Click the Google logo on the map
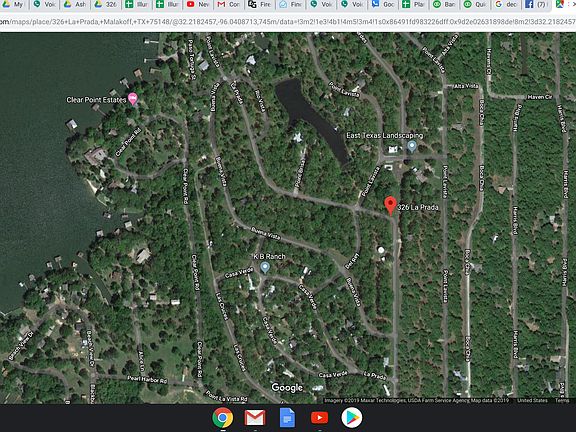The height and width of the screenshot is (432, 576). click(x=287, y=388)
